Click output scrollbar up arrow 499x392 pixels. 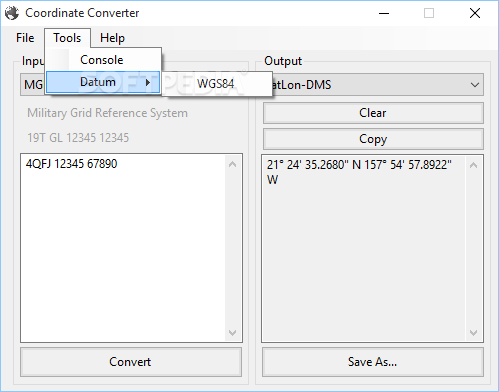click(x=473, y=165)
